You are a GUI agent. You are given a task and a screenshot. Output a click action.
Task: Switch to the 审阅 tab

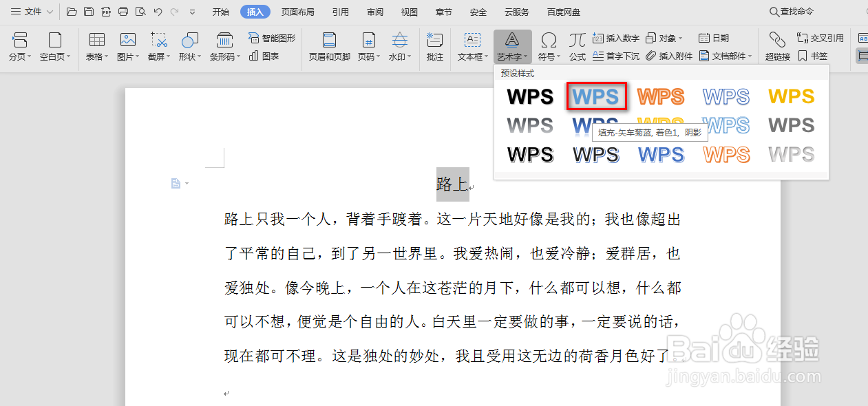click(375, 12)
